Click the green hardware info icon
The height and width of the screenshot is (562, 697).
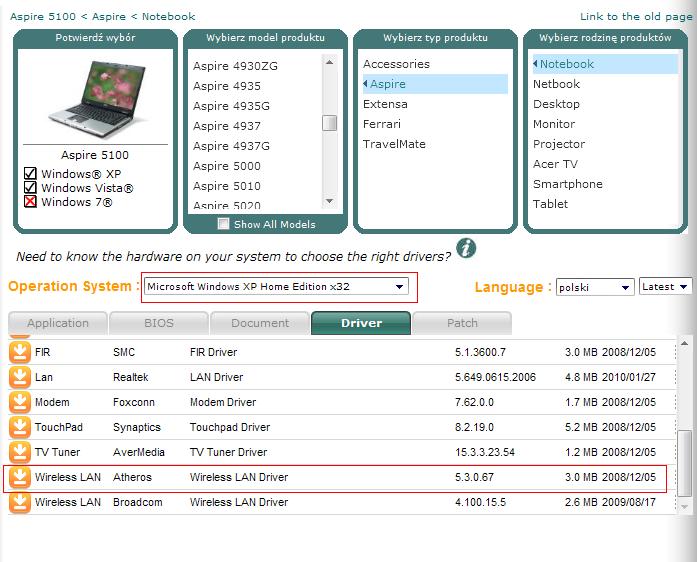[x=466, y=248]
